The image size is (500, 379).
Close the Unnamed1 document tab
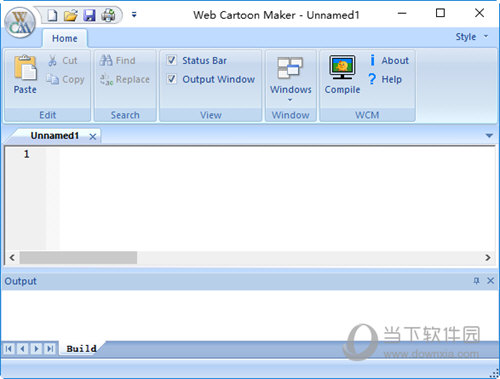(x=93, y=137)
